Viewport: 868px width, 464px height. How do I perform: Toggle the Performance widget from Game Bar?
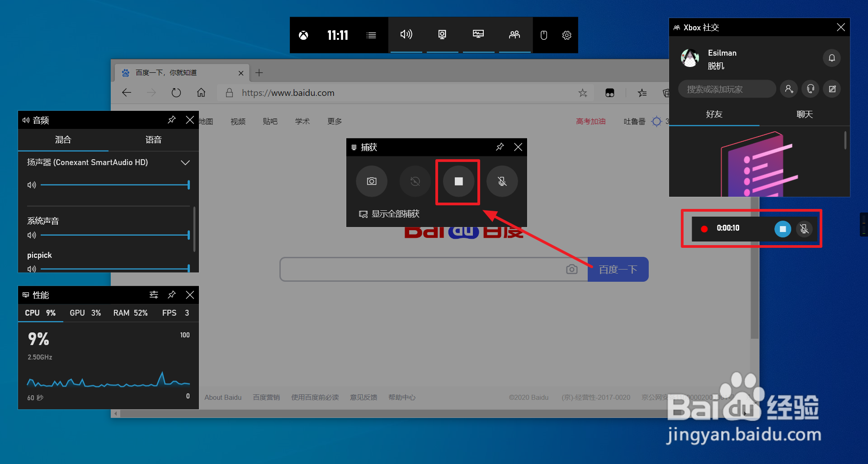point(478,34)
